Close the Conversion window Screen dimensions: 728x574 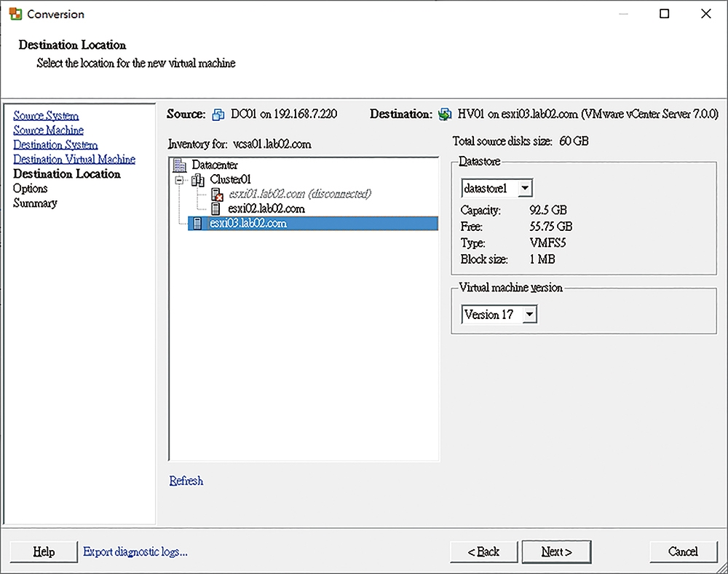click(x=705, y=14)
